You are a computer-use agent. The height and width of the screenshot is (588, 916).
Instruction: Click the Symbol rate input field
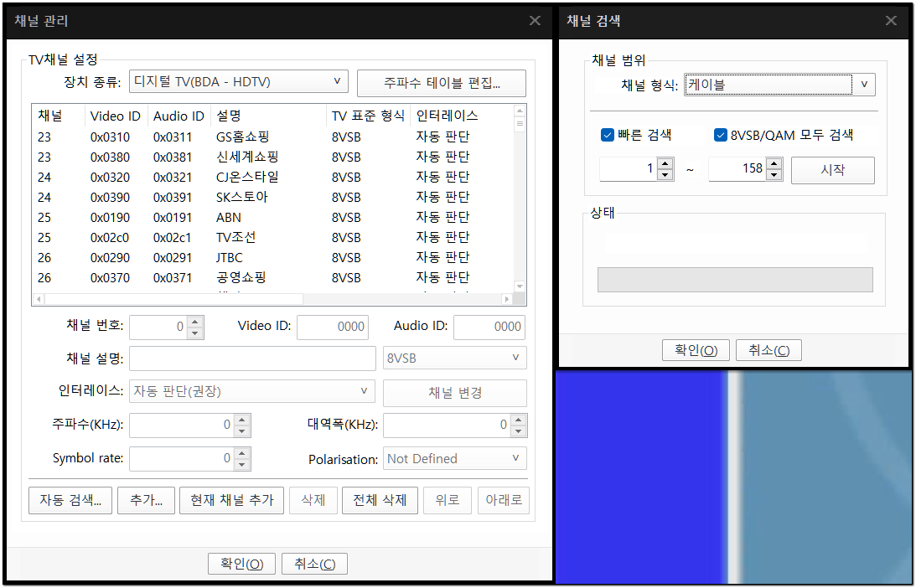(x=182, y=458)
